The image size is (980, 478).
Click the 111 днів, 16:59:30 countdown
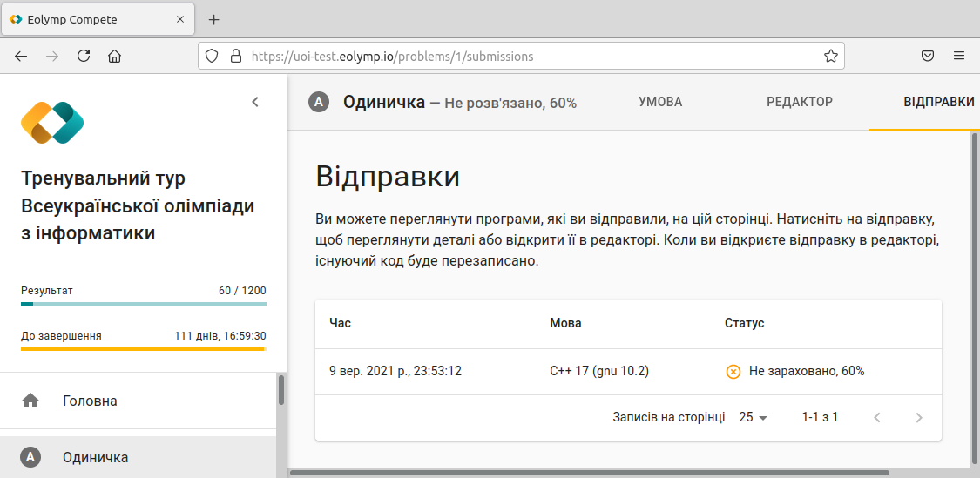tap(220, 335)
